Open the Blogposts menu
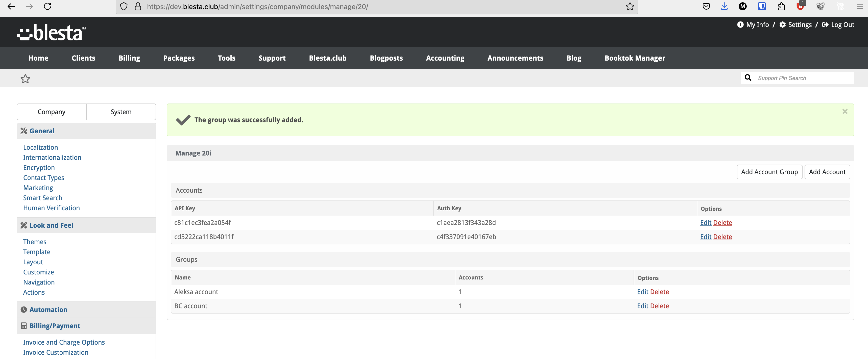The height and width of the screenshot is (359, 868). pyautogui.click(x=386, y=58)
